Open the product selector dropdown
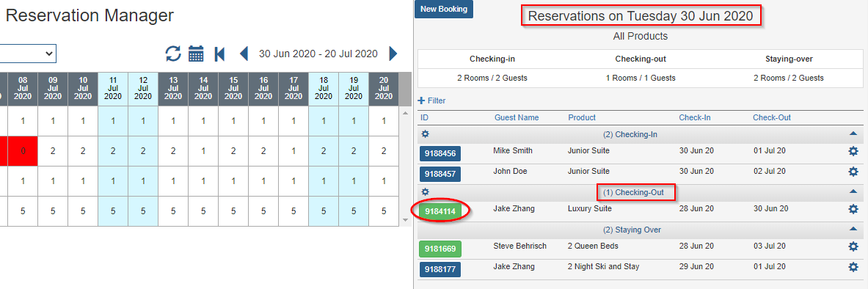Image resolution: width=868 pixels, height=289 pixels. tap(28, 54)
